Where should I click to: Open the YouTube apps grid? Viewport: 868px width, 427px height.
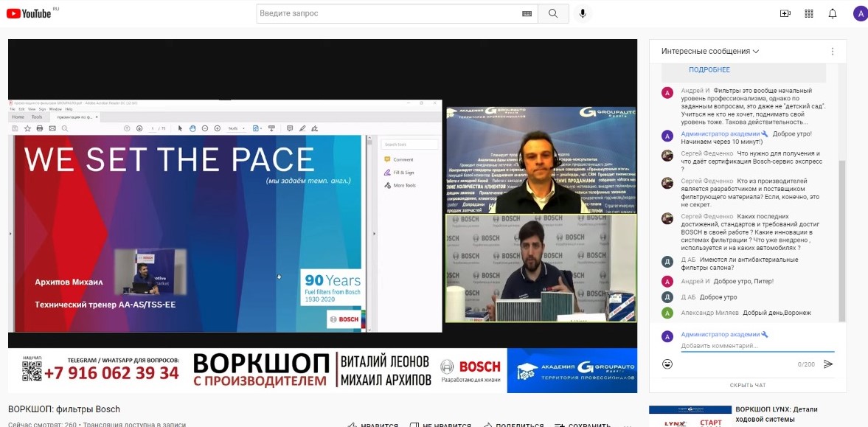click(809, 13)
